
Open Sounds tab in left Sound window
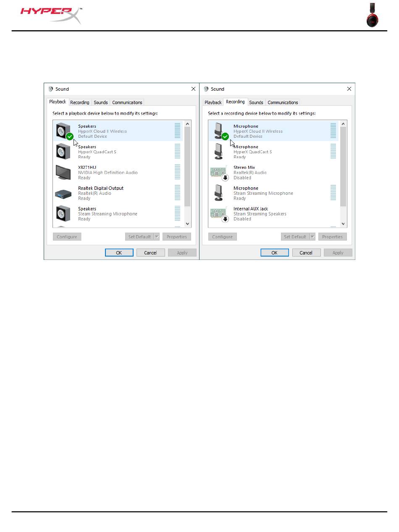coord(101,102)
